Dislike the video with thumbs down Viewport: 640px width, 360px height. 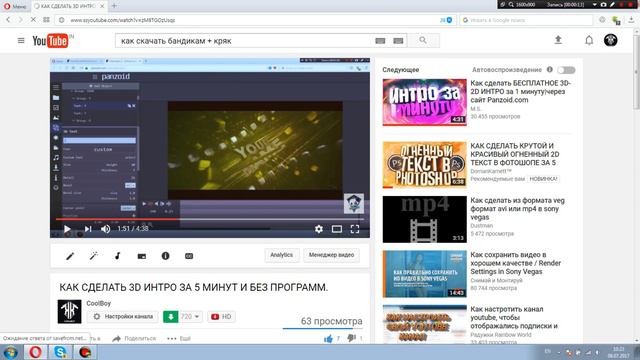351,338
